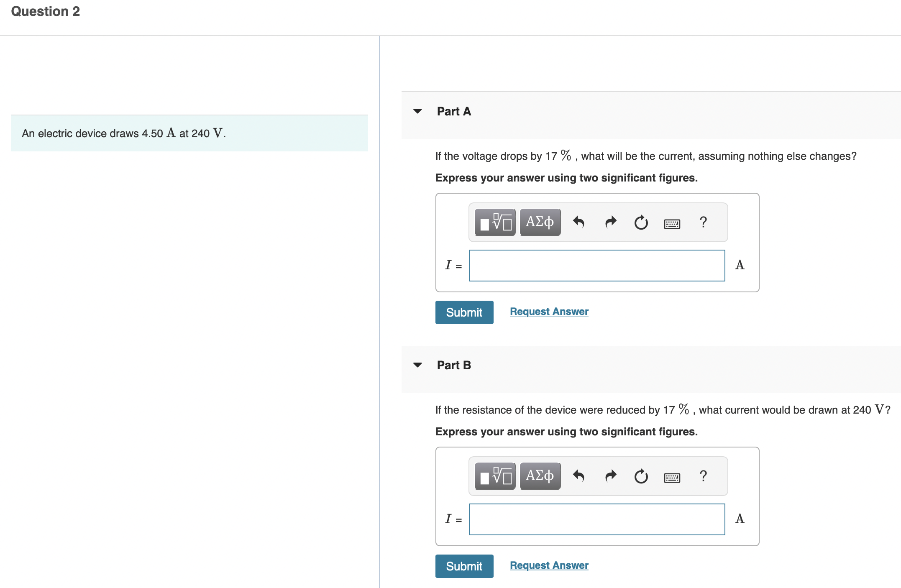Click the Part A section header
Screen dimensions: 901x588
coord(453,111)
